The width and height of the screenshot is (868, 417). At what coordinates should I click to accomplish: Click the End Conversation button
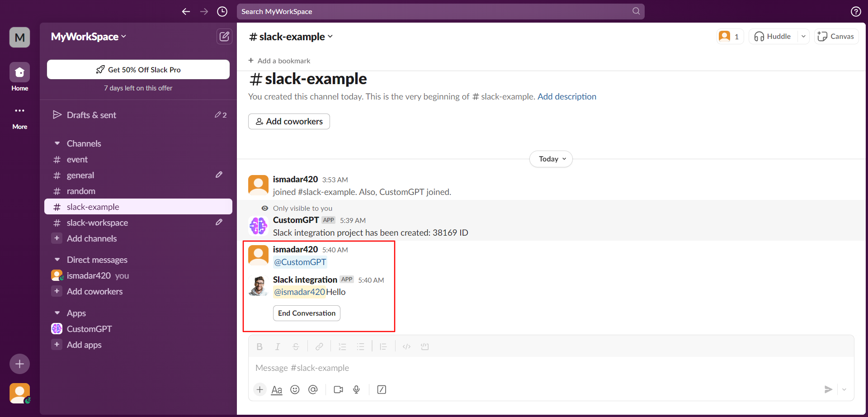[x=307, y=313]
